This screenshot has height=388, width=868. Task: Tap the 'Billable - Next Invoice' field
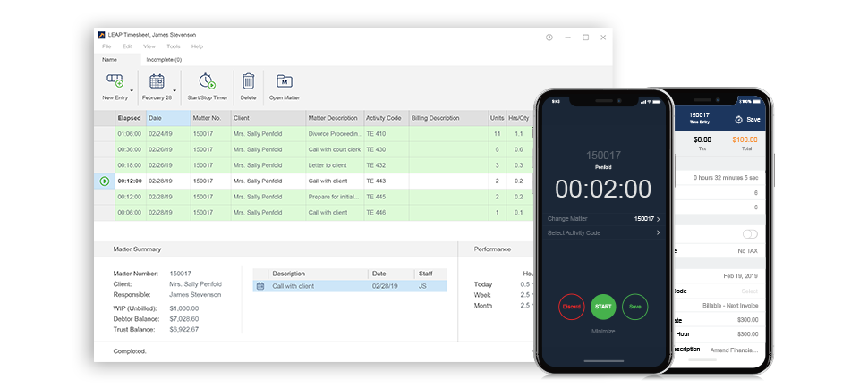(x=732, y=306)
